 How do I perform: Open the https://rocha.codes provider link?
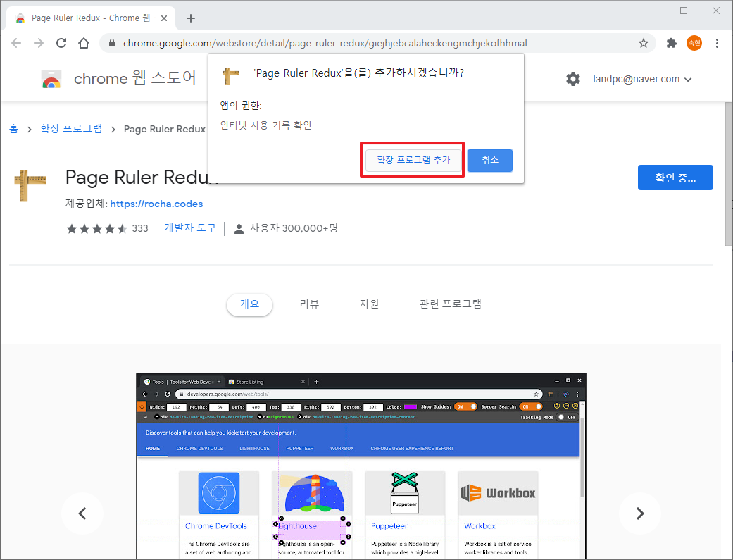[156, 204]
